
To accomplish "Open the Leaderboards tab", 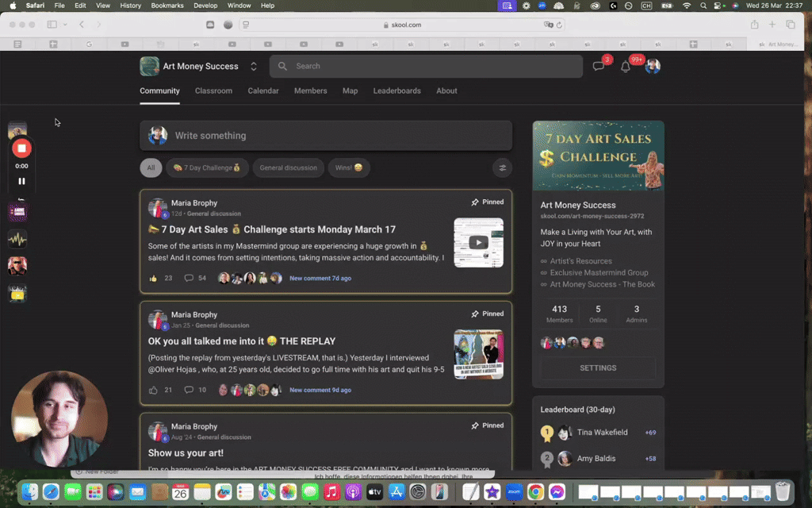I will click(397, 90).
